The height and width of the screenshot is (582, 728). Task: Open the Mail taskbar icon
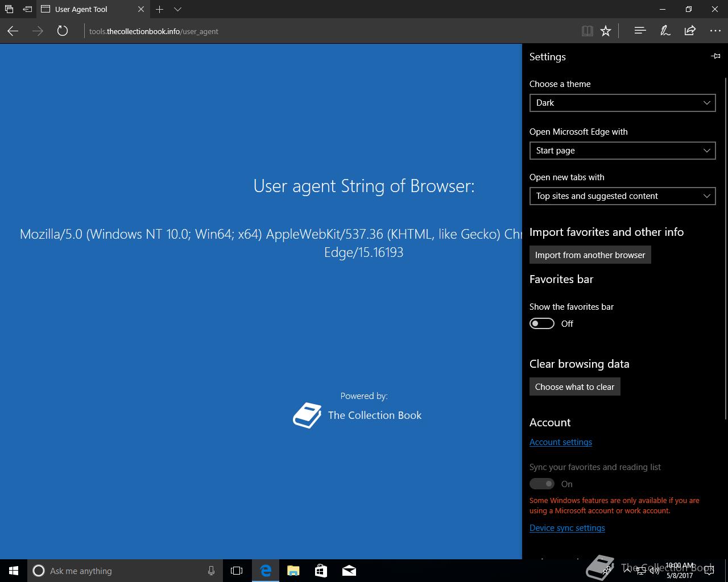point(349,571)
